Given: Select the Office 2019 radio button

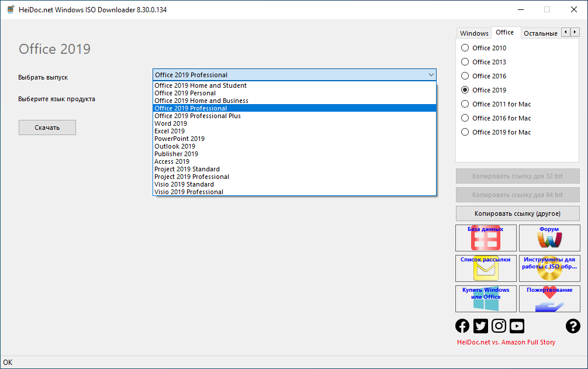Looking at the screenshot, I should coord(465,90).
